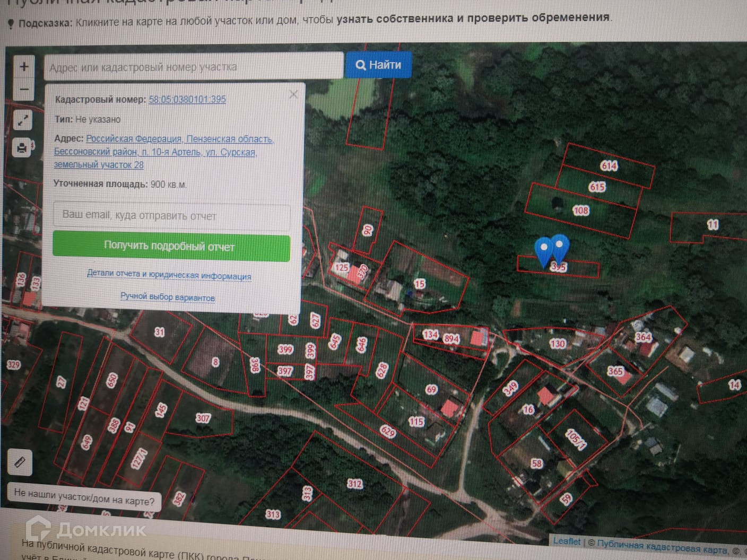The image size is (747, 560).
Task: Select parcel 90 on the map
Action: coord(368,230)
